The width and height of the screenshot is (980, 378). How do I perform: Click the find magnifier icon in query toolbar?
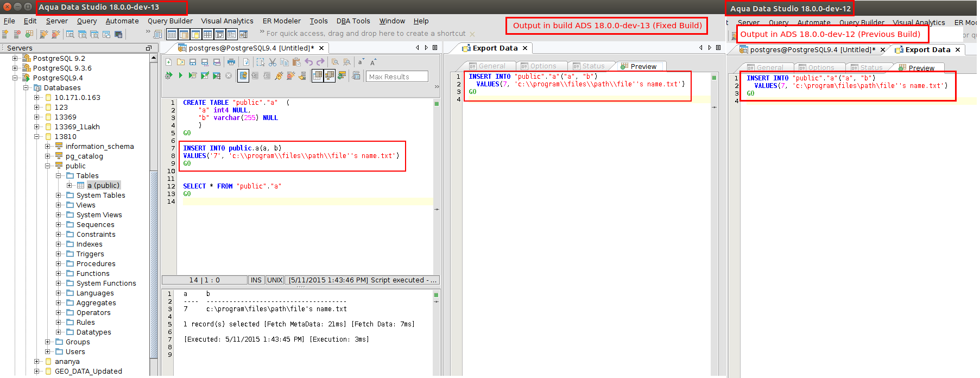(x=335, y=62)
